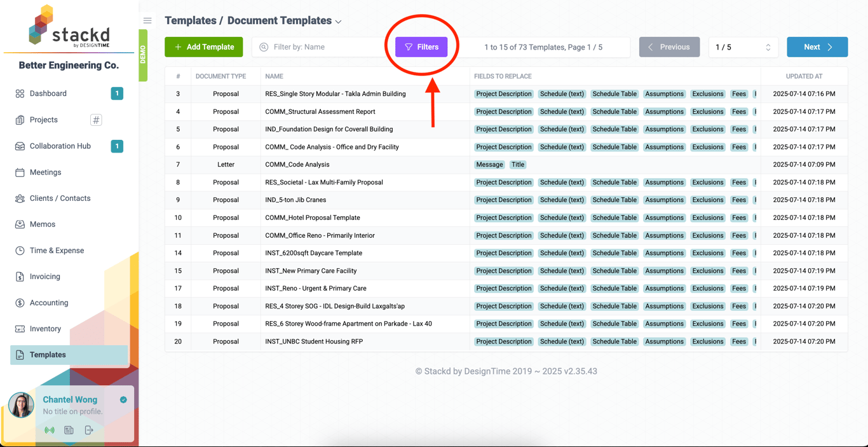This screenshot has width=868, height=447.
Task: Click the Stackd logo
Action: coord(69,26)
